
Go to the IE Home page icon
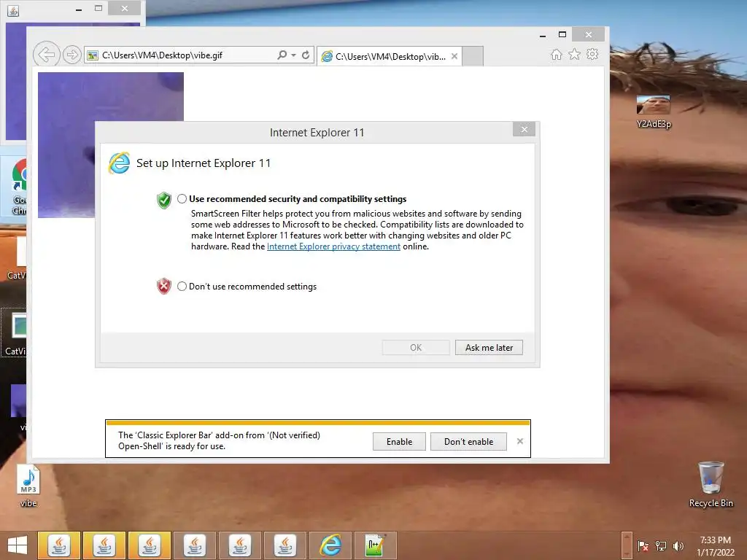pyautogui.click(x=557, y=54)
